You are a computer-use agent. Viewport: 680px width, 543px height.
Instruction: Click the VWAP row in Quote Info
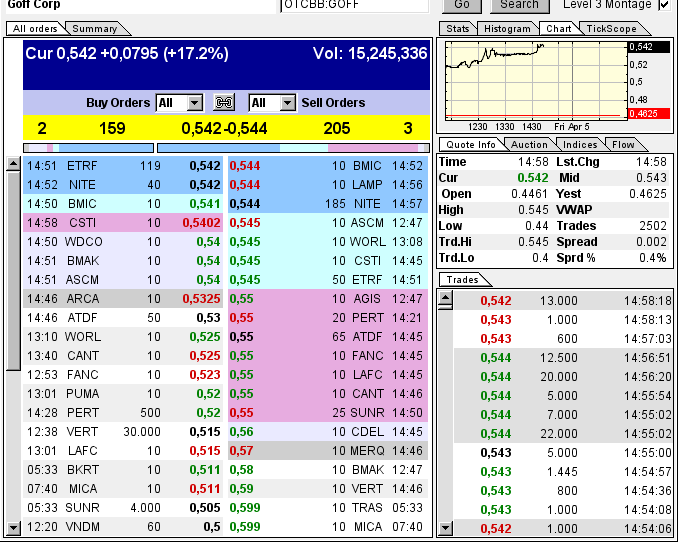pyautogui.click(x=611, y=210)
